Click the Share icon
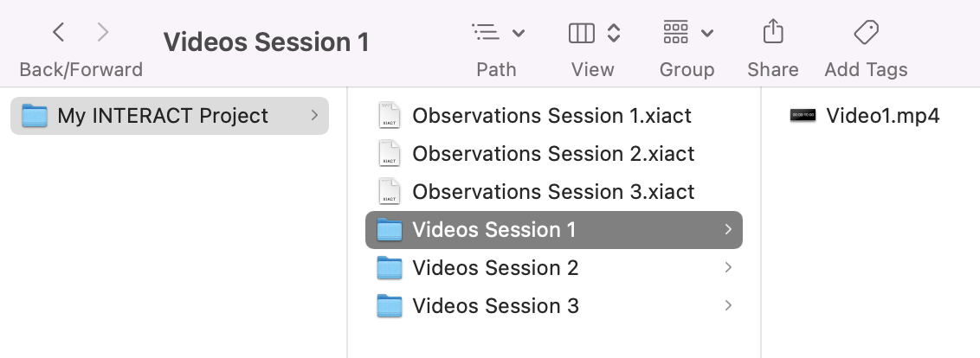 point(773,31)
